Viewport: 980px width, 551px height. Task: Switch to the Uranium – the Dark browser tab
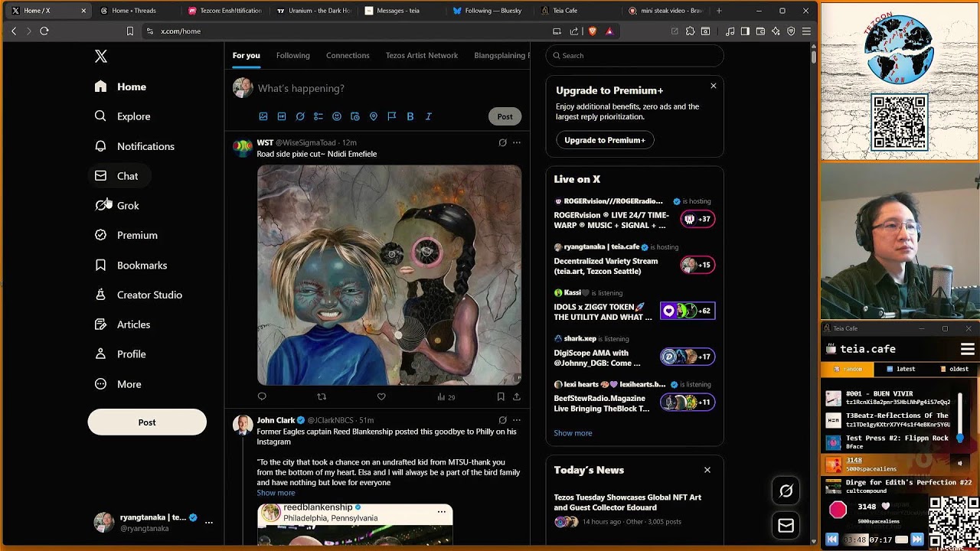click(314, 11)
